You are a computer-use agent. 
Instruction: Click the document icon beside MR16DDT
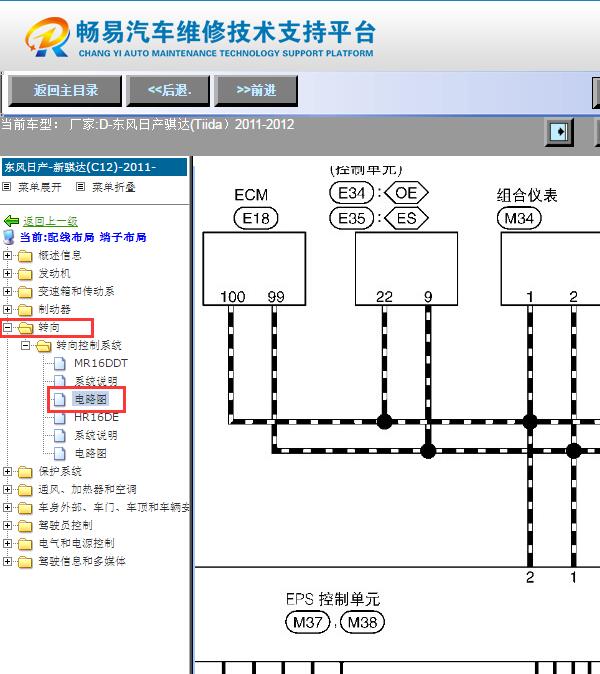pyautogui.click(x=60, y=364)
